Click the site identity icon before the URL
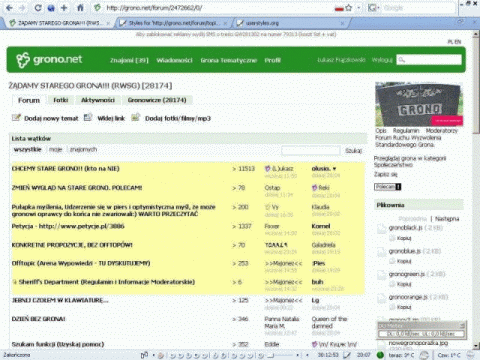480x360 pixels. (97, 8)
